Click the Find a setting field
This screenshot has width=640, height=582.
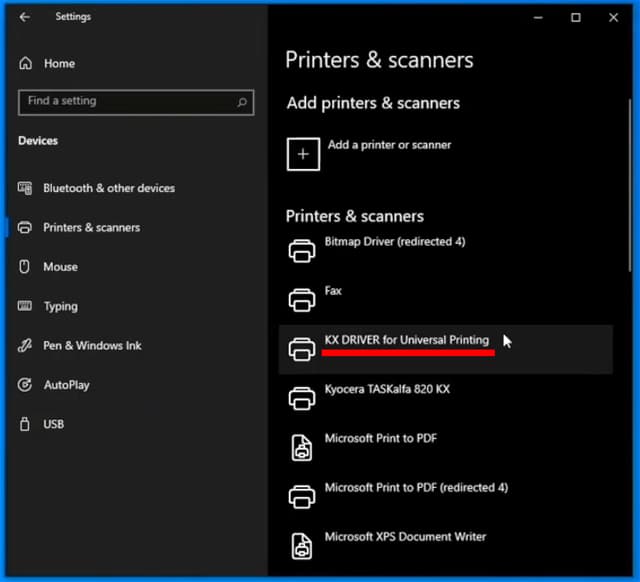[x=136, y=102]
